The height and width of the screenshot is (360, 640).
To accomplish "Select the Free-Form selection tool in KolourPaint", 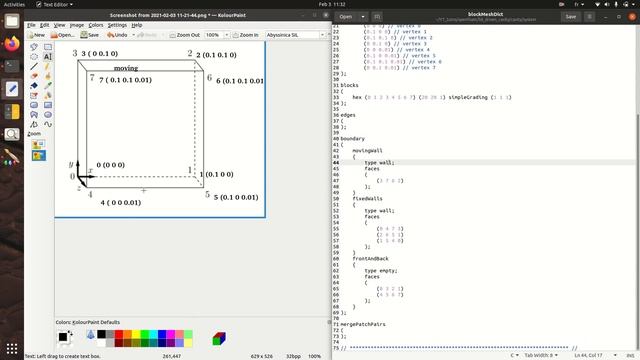I will click(x=34, y=47).
